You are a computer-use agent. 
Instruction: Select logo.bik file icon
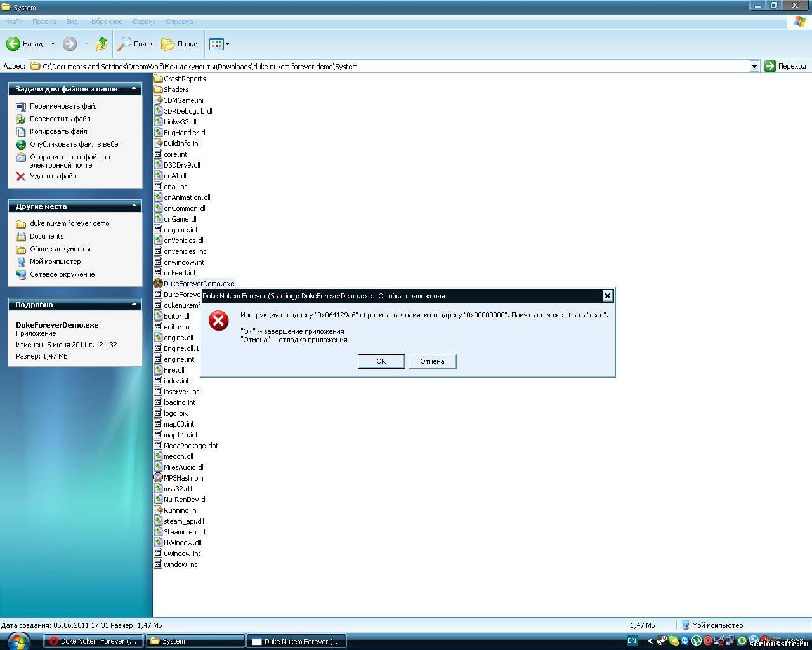pos(158,413)
